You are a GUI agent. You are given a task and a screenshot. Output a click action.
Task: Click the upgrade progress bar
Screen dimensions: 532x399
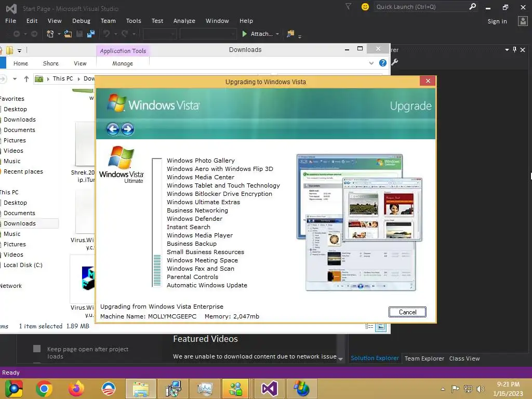point(157,222)
